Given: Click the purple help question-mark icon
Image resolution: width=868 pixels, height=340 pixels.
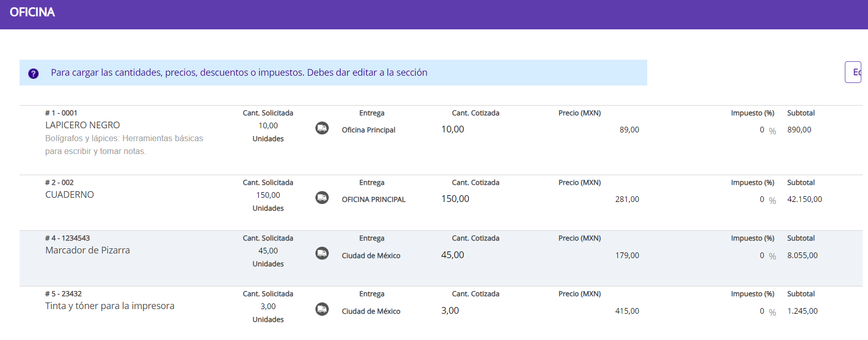Looking at the screenshot, I should (x=33, y=73).
